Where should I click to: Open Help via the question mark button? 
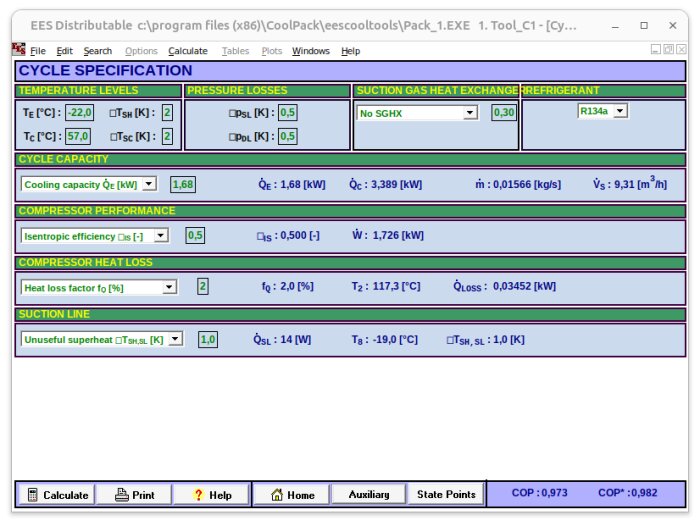pyautogui.click(x=212, y=495)
